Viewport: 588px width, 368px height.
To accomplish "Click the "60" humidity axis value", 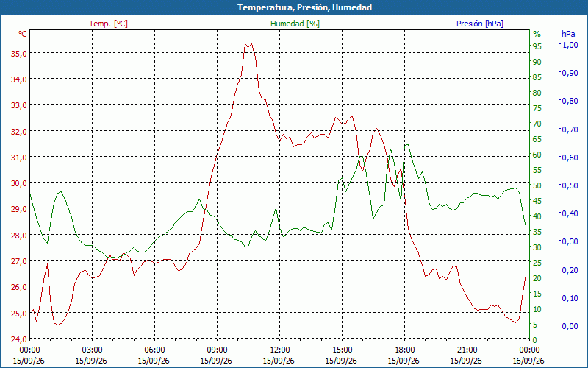I will [x=537, y=155].
